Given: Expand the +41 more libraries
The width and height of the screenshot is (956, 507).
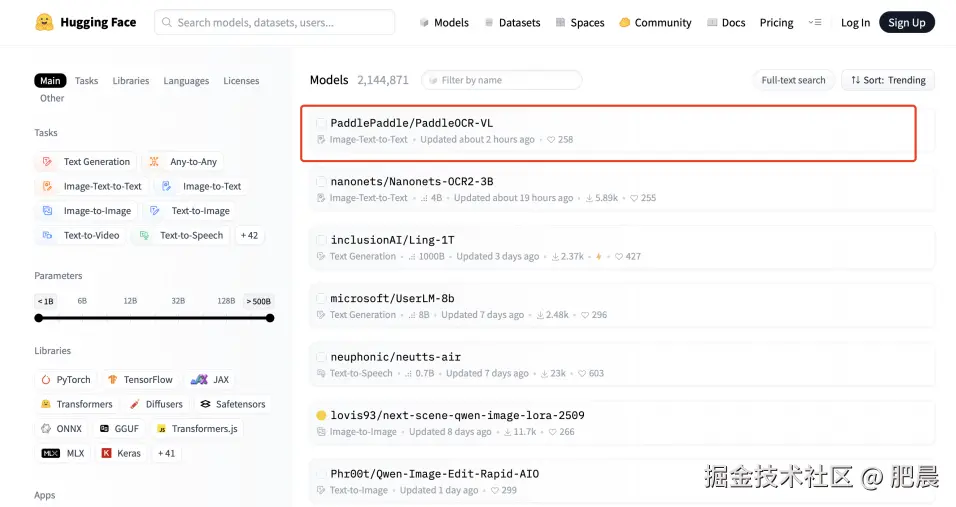Looking at the screenshot, I should [x=166, y=453].
